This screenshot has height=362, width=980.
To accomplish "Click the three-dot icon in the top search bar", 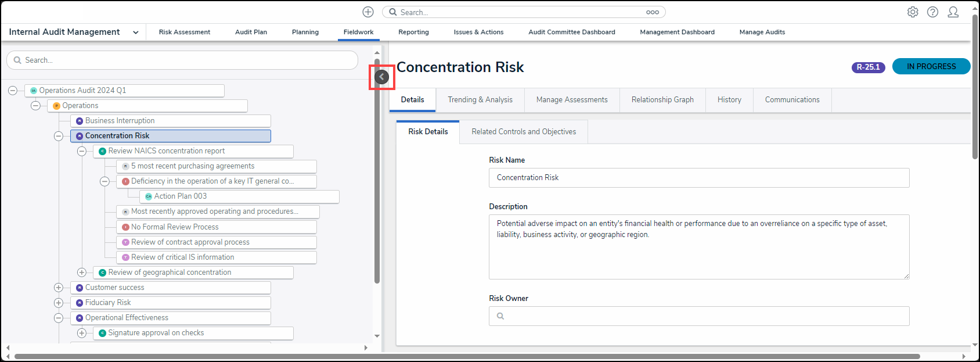I will (x=653, y=12).
